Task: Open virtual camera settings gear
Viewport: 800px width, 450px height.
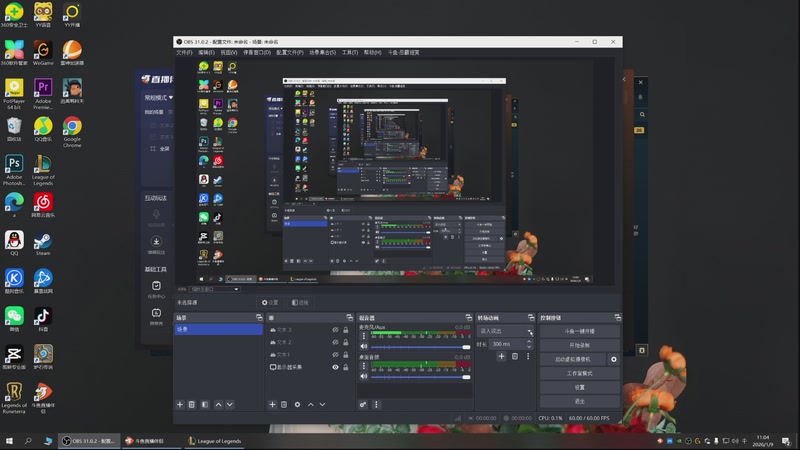Action: (614, 359)
